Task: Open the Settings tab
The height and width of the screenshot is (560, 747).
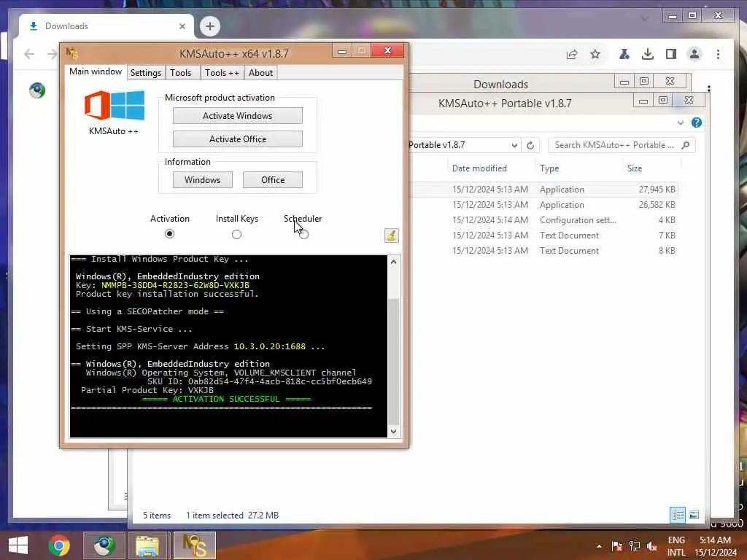Action: (x=146, y=73)
